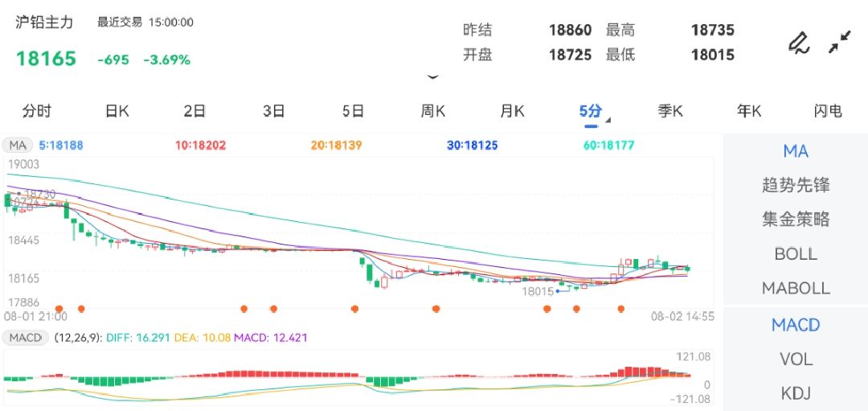Select the 5日 period tab
This screenshot has width=868, height=411.
click(x=353, y=111)
